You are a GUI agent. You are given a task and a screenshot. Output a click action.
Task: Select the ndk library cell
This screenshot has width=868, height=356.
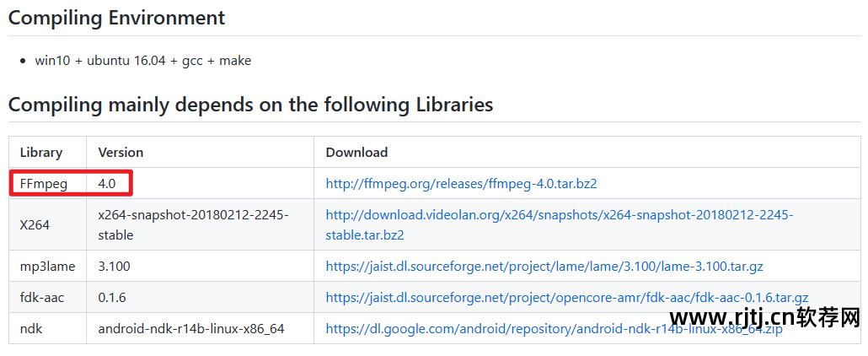coord(31,328)
